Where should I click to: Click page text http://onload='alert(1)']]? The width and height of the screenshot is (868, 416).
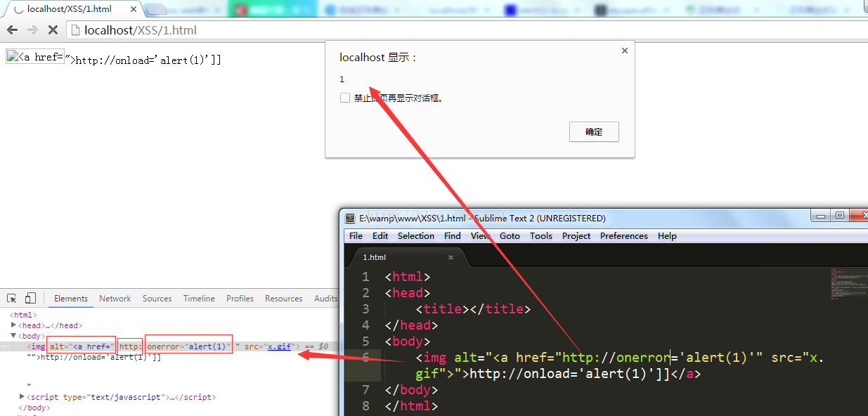[x=148, y=60]
